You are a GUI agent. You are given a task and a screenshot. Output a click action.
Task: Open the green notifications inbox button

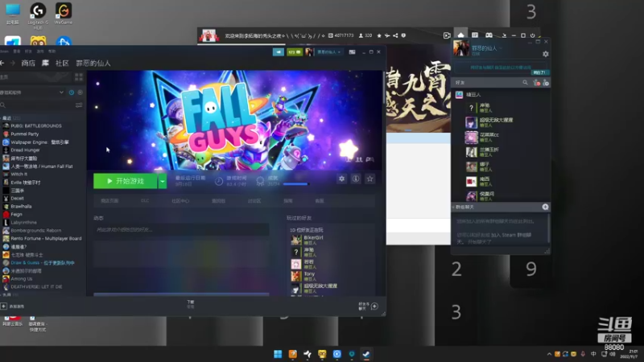294,52
